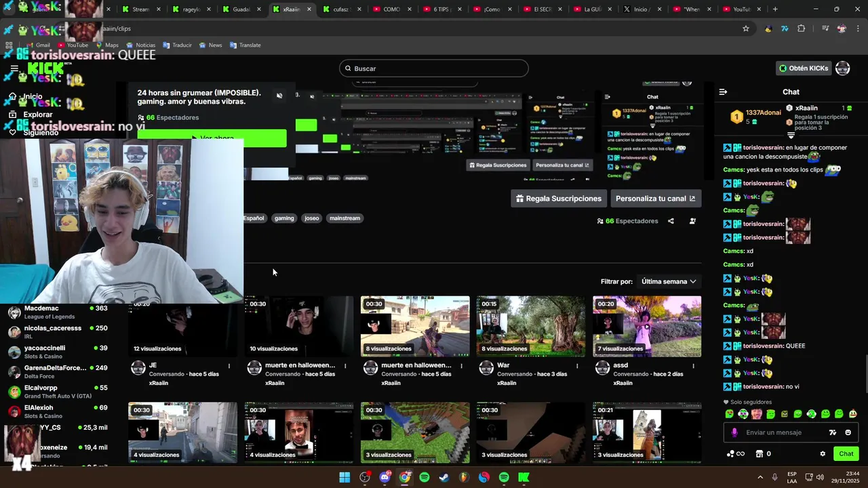This screenshot has height=488, width=868.
Task: Open GarenaDeltaForce channel in sidebar
Action: [x=58, y=371]
